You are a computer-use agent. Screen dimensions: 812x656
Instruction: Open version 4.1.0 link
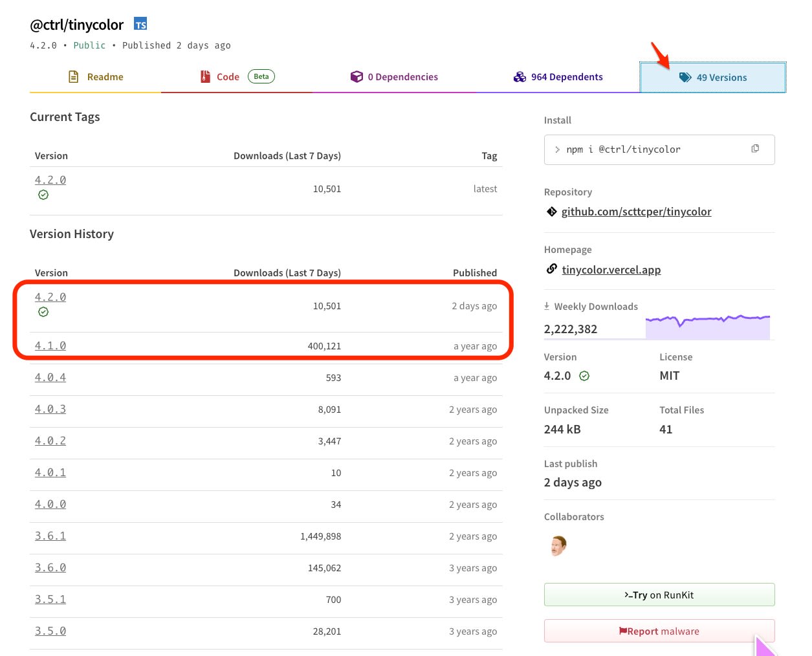pyautogui.click(x=50, y=345)
